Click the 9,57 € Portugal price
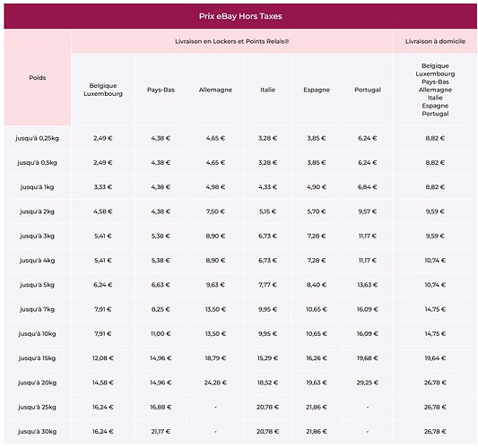Viewport: 478px width, 448px height. click(368, 211)
